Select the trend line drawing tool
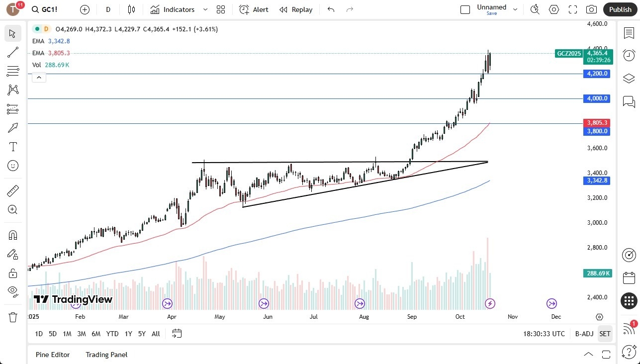This screenshot has height=364, width=640. click(13, 52)
